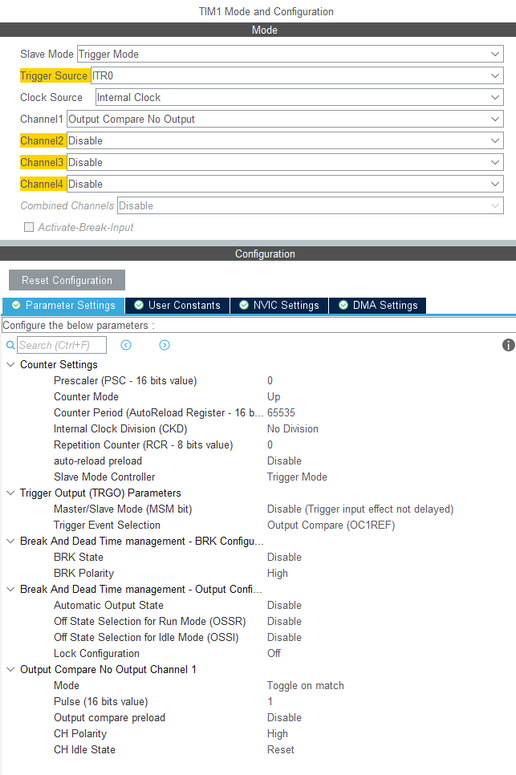This screenshot has height=775, width=516.
Task: Click the Reset Configuration button
Action: click(x=67, y=280)
